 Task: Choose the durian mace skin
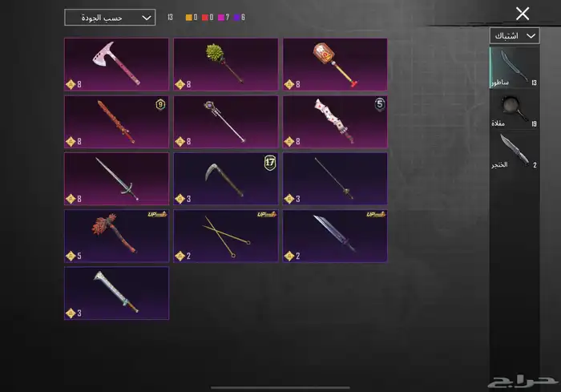pyautogui.click(x=226, y=64)
